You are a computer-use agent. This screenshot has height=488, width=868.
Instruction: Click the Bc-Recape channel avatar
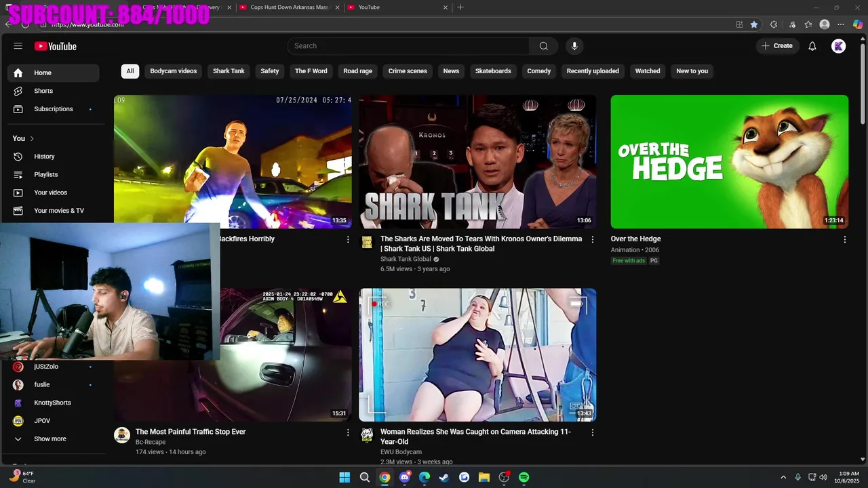[122, 435]
